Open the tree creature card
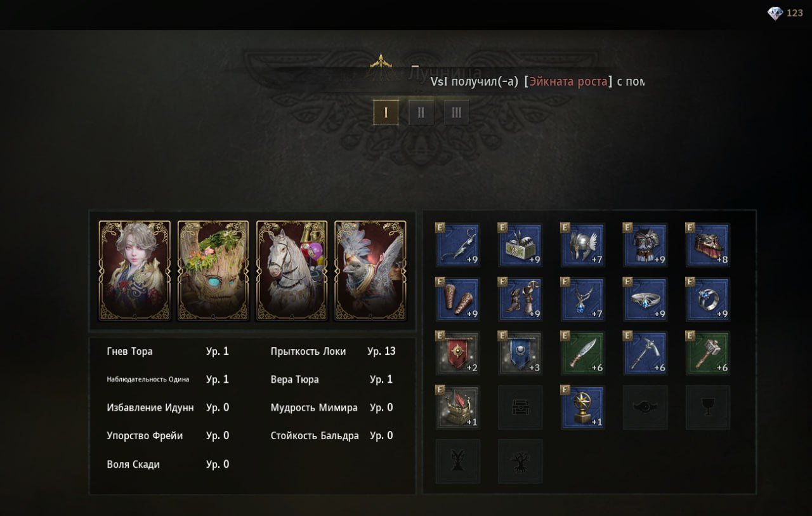Viewport: 812px width, 516px height. [213, 271]
